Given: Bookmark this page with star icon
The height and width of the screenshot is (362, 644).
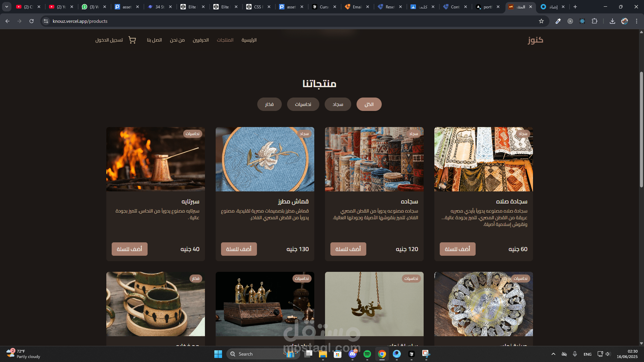Looking at the screenshot, I should click(x=541, y=21).
